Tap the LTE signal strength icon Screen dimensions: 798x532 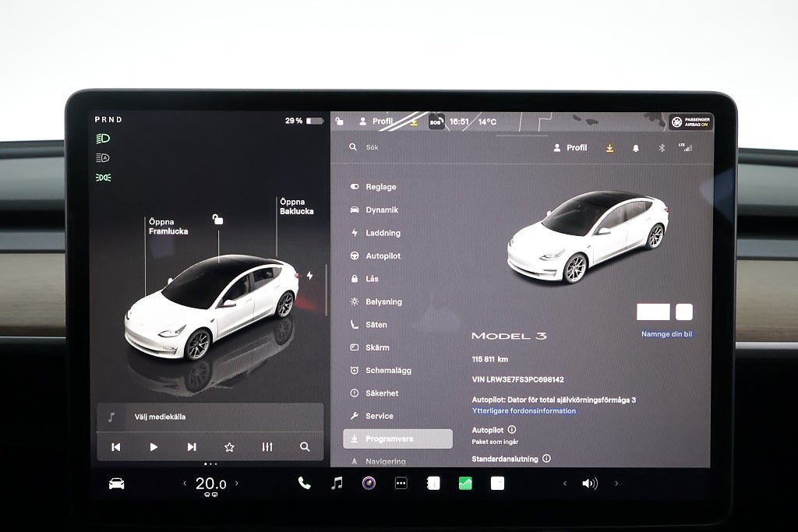pyautogui.click(x=686, y=147)
